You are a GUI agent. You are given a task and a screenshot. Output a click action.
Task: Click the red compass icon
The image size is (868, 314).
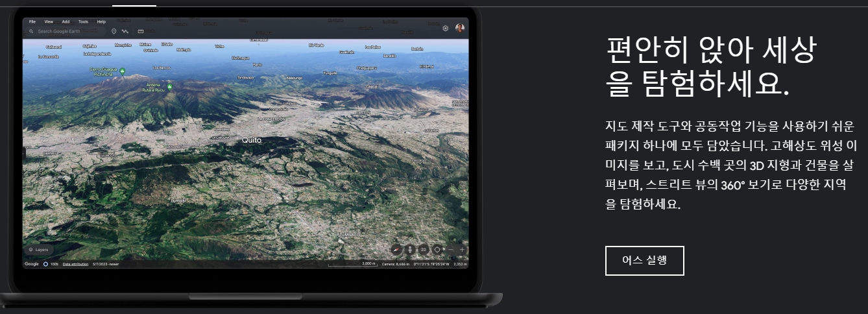point(396,249)
